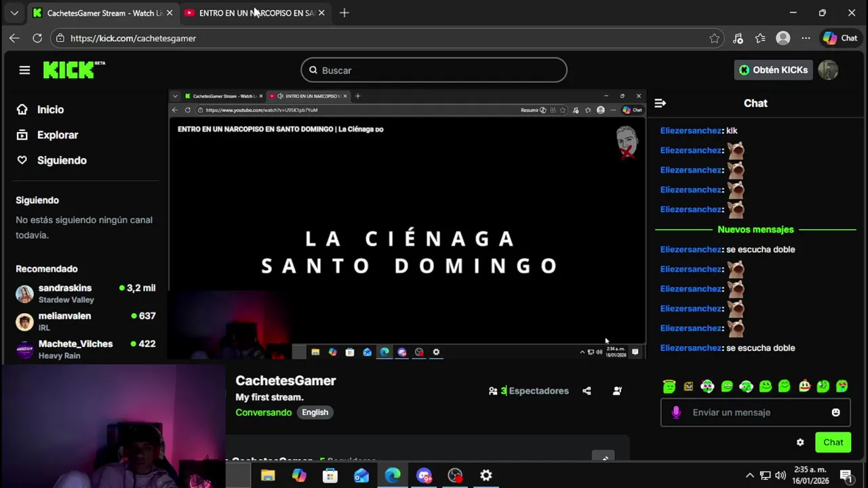Screen dimensions: 868x488
Task: Collapse the chat panel using the arrow icon
Action: pyautogui.click(x=660, y=103)
